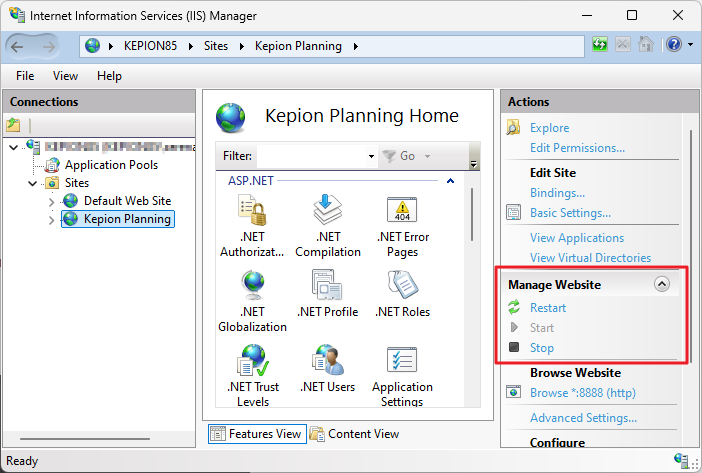Screen dimensions: 702x473
Task: Click the black Stop square icon
Action: click(514, 347)
